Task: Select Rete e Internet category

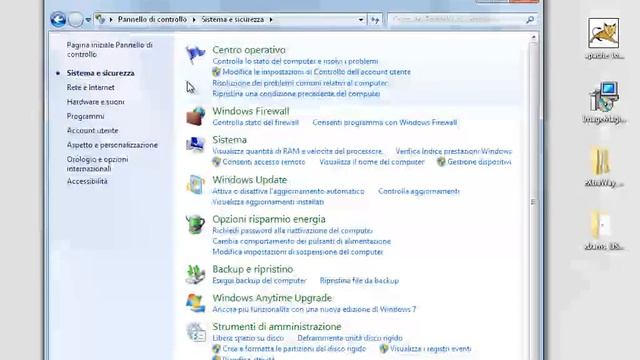Action: click(x=91, y=87)
